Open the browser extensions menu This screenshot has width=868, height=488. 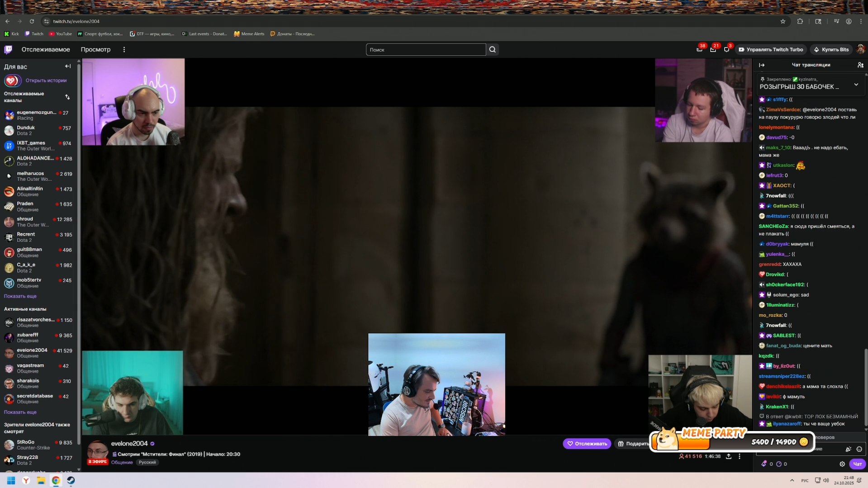800,21
